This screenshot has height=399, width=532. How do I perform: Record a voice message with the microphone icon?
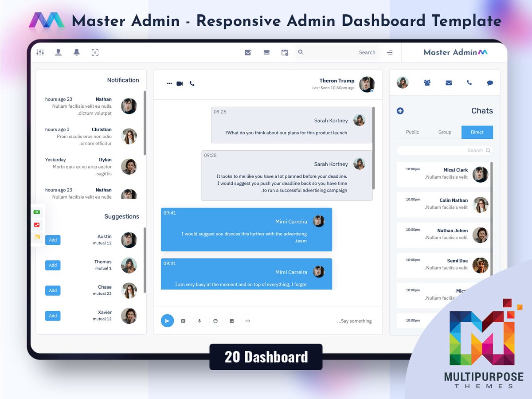click(x=199, y=321)
